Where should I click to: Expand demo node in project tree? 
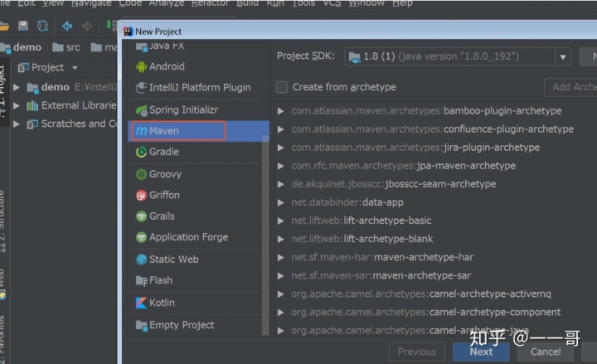pos(17,88)
